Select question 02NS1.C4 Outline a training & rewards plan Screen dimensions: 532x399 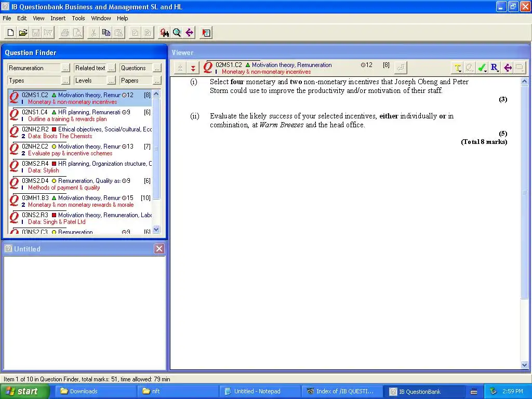pos(80,115)
